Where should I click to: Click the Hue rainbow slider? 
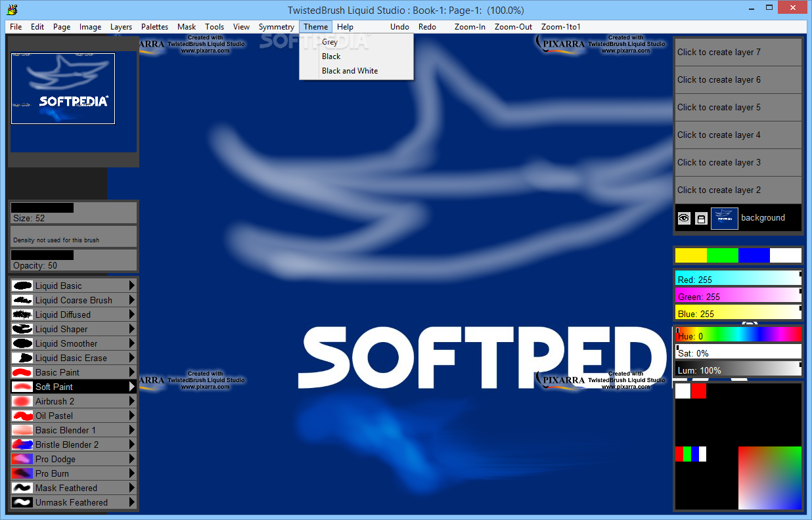(738, 334)
